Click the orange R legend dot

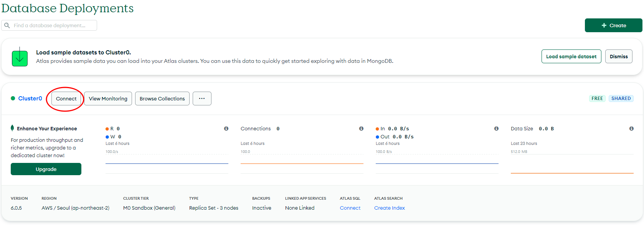107,129
